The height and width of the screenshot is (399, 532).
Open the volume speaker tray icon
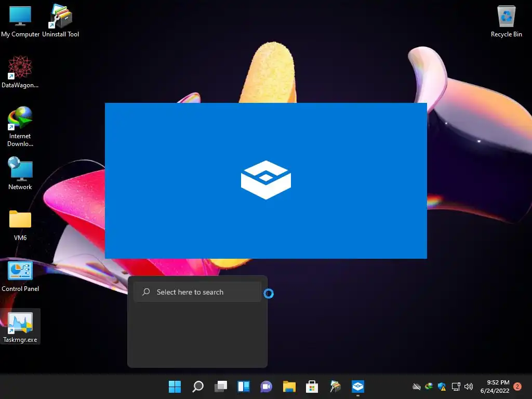469,387
